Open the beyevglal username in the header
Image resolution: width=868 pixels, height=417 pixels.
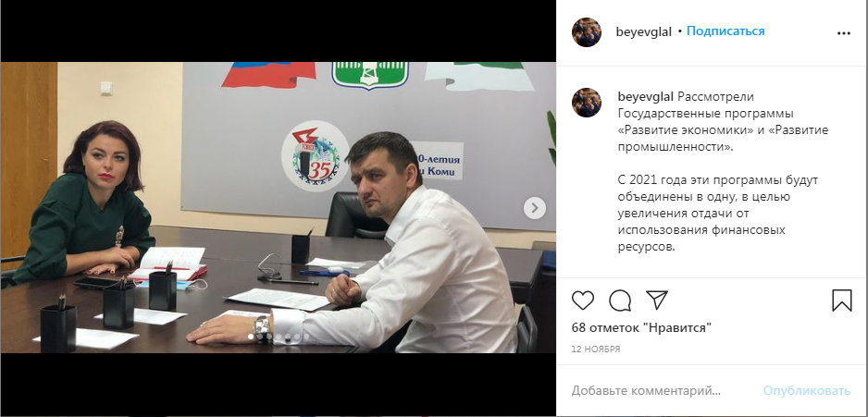[644, 32]
